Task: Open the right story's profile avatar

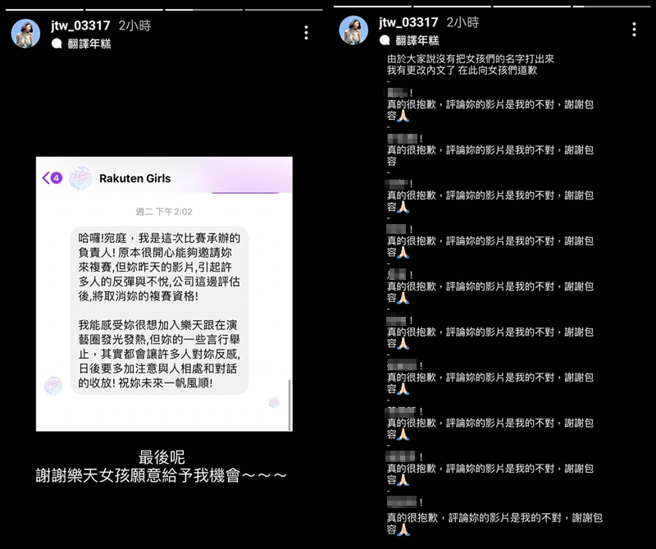Action: coord(354,30)
